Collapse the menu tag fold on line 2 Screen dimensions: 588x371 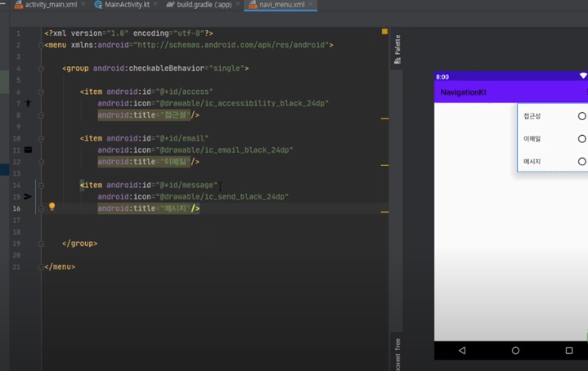(41, 45)
